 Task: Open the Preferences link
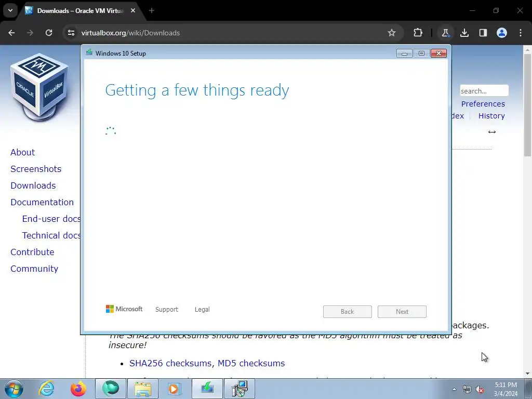coord(483,104)
